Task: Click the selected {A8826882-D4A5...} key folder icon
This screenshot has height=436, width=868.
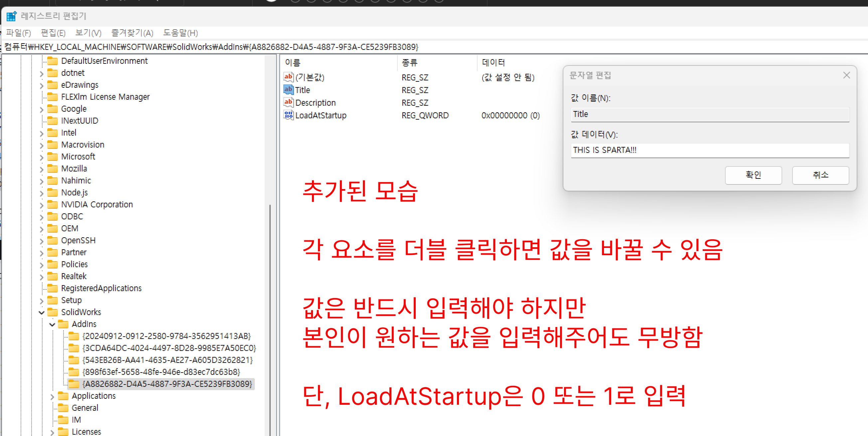Action: click(74, 384)
